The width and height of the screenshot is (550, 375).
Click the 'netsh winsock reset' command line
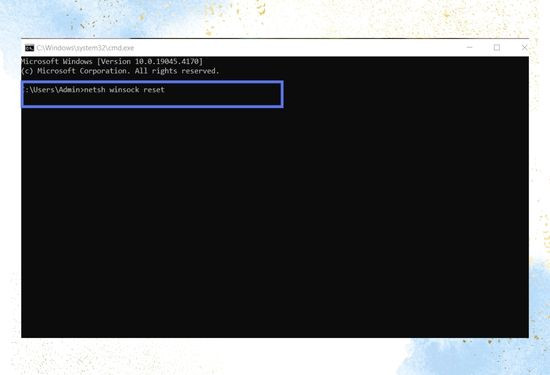coord(93,90)
